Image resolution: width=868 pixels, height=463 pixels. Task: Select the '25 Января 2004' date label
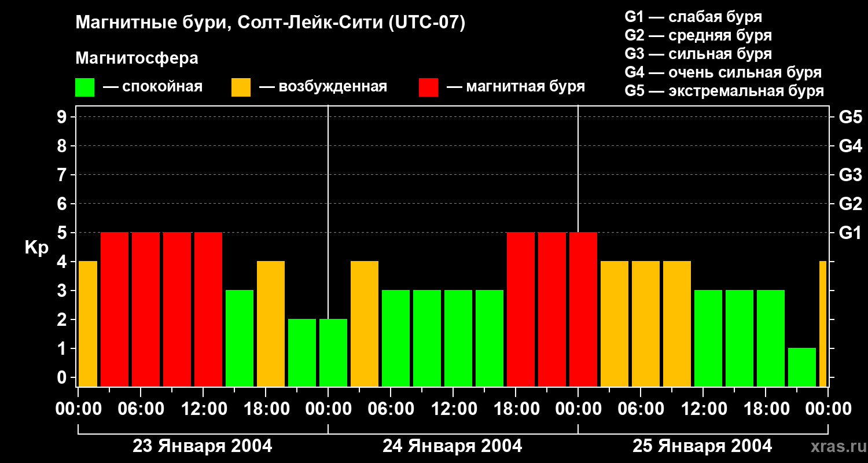(702, 446)
